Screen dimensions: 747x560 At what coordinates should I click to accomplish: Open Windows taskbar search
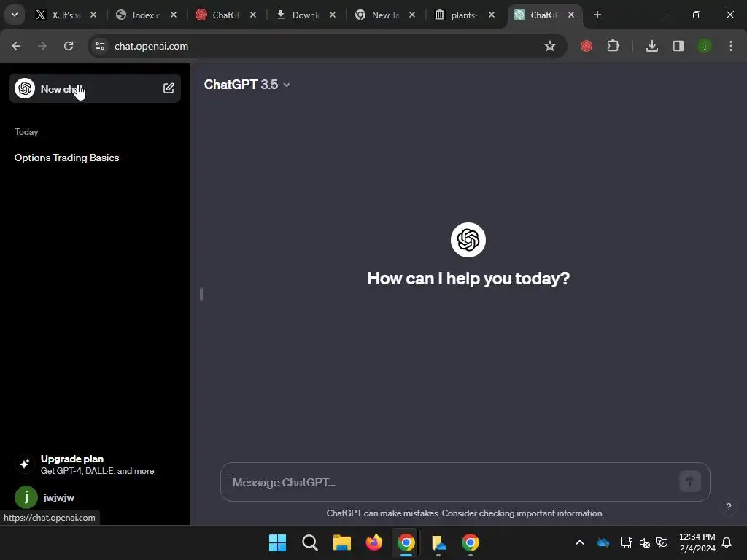pyautogui.click(x=309, y=542)
